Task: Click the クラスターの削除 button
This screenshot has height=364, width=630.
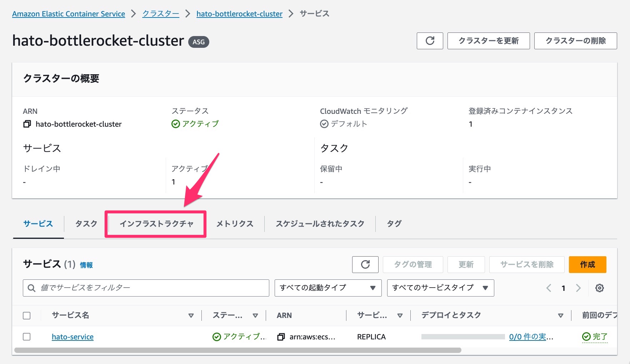Action: coord(575,41)
